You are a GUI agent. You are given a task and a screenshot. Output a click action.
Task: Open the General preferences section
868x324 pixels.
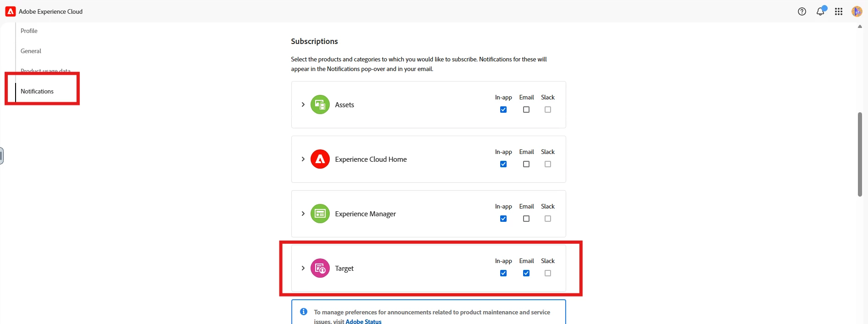[31, 51]
